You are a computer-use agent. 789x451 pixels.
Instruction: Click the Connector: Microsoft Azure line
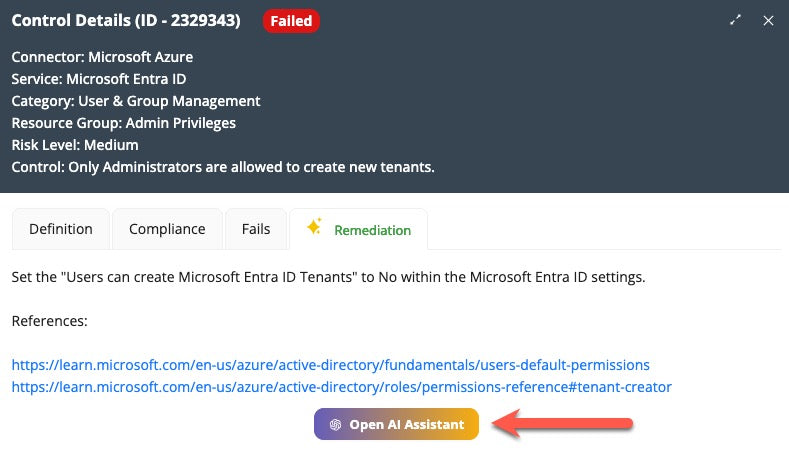tap(102, 57)
